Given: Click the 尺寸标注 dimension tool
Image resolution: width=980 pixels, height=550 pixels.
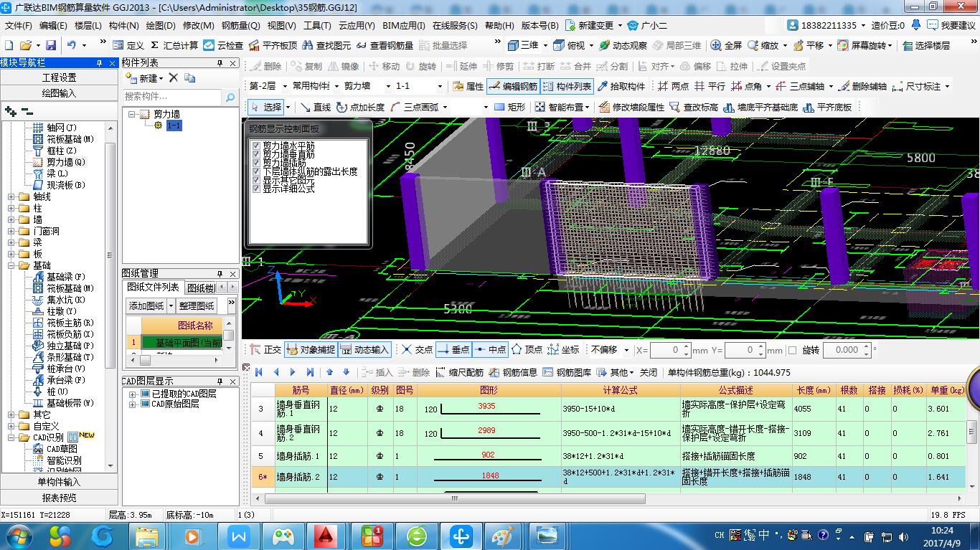Looking at the screenshot, I should point(915,86).
